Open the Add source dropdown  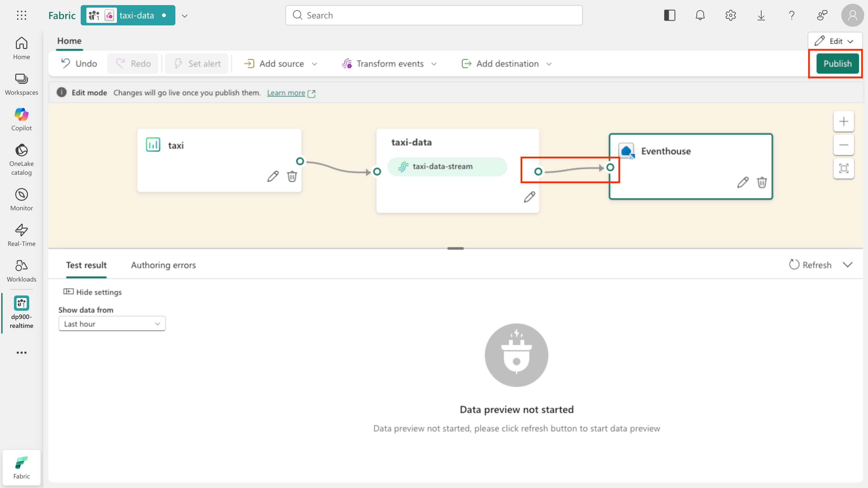[281, 64]
